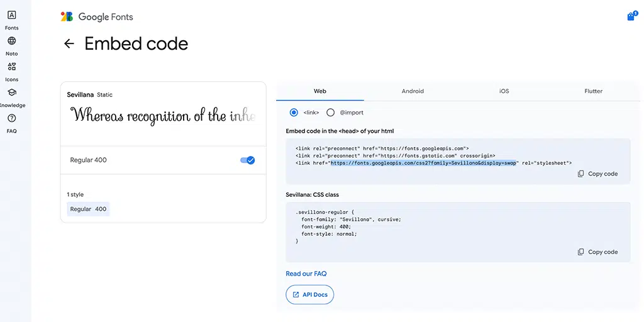This screenshot has height=322, width=644.
Task: Switch to the Android tab
Action: pyautogui.click(x=413, y=91)
